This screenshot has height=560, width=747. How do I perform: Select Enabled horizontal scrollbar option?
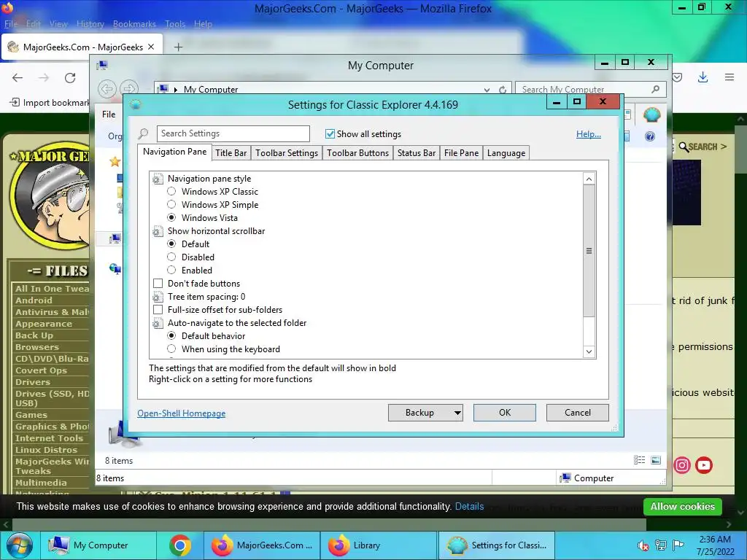[171, 270]
